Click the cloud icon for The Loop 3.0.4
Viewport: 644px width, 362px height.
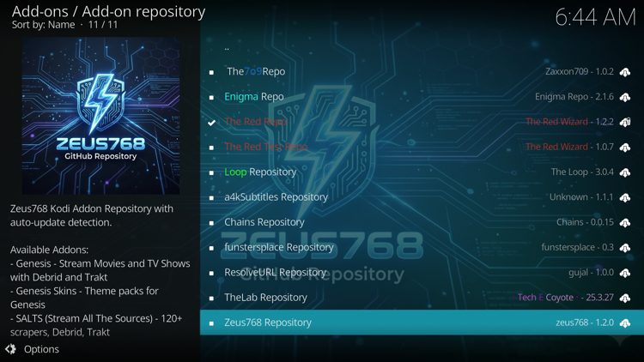pos(625,172)
